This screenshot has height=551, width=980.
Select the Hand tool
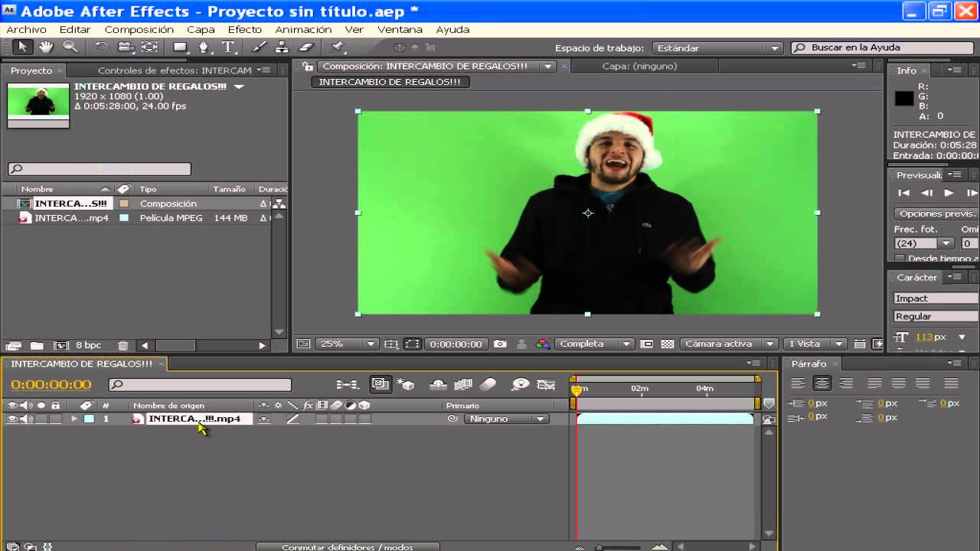coord(46,47)
